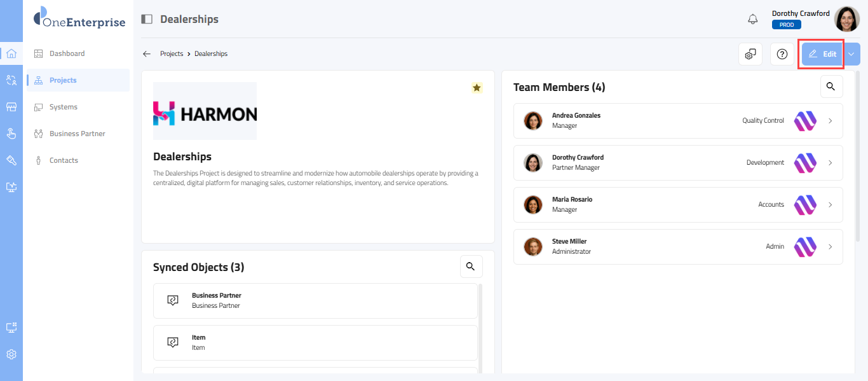The image size is (868, 381).
Task: Click the home icon in left rail
Action: [11, 53]
